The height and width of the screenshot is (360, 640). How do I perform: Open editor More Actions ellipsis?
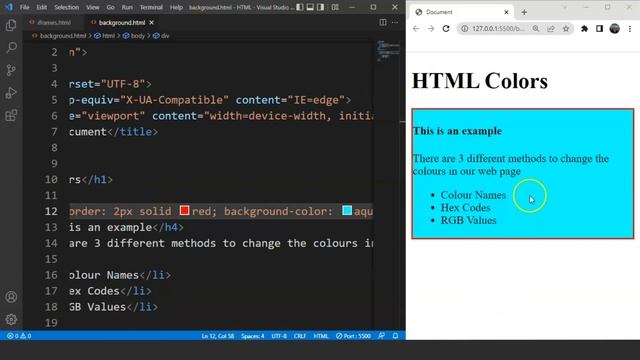tap(395, 22)
